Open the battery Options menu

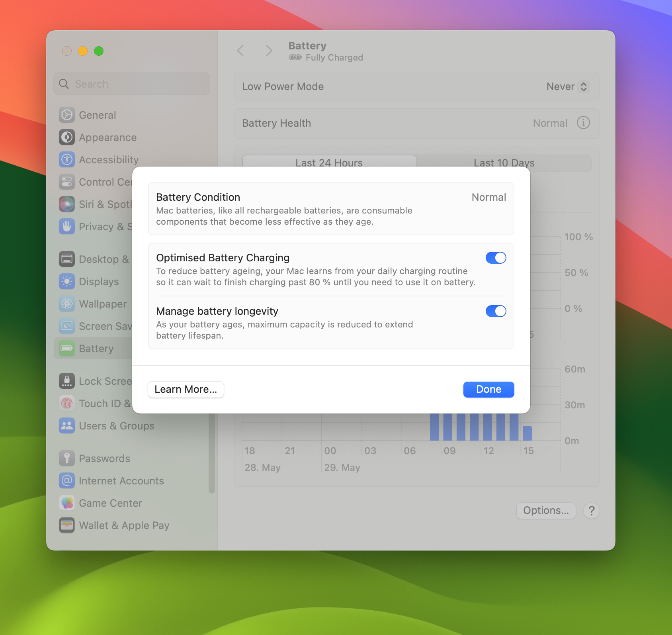546,510
